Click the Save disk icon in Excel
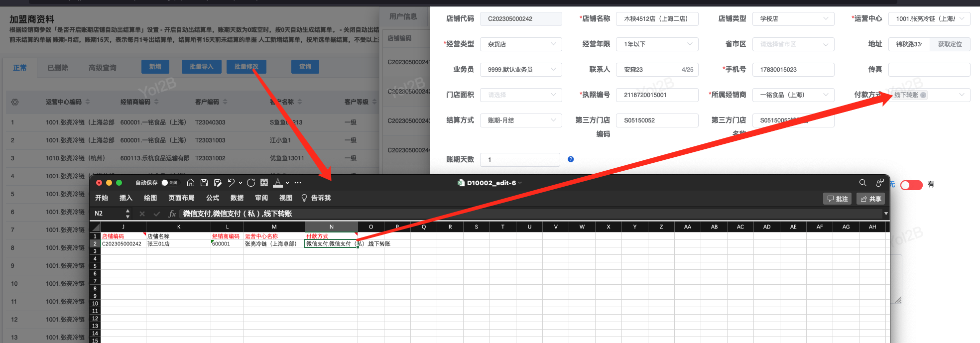This screenshot has width=980, height=343. coord(204,183)
